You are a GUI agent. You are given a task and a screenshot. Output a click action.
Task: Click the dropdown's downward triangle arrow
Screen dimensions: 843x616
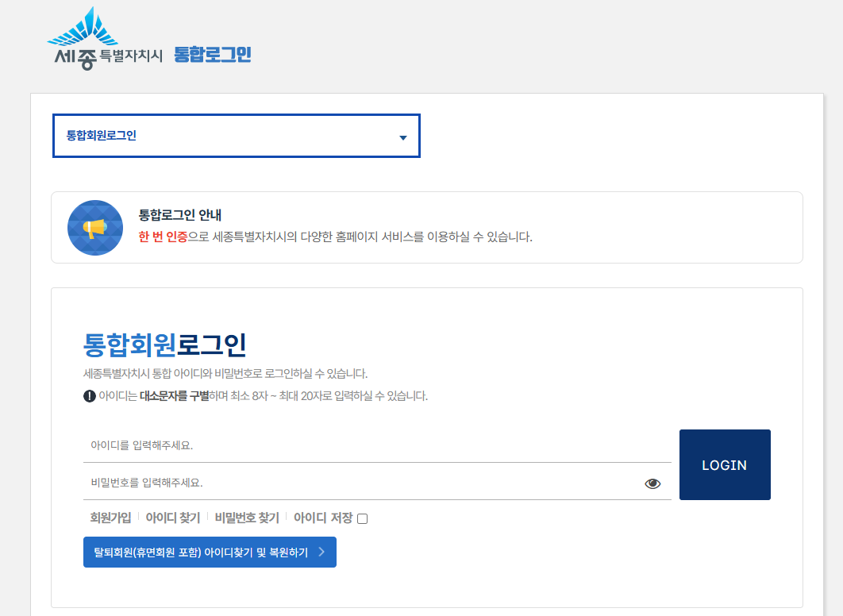(x=402, y=136)
